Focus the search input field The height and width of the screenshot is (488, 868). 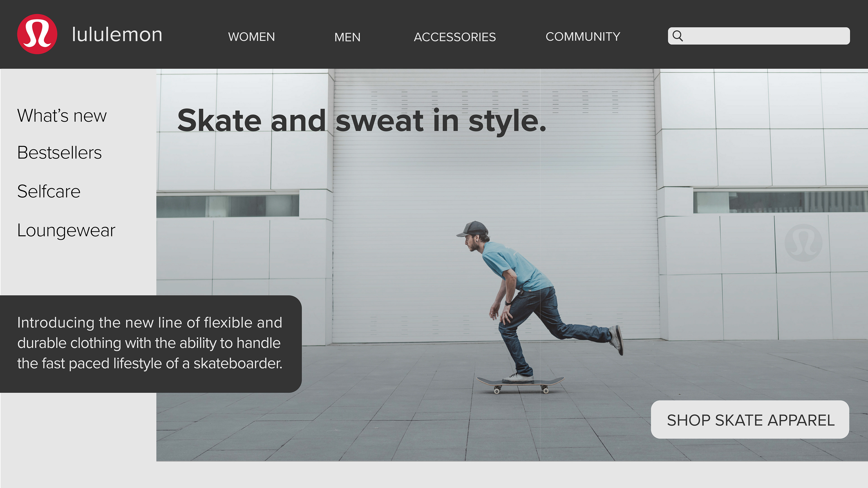[759, 36]
